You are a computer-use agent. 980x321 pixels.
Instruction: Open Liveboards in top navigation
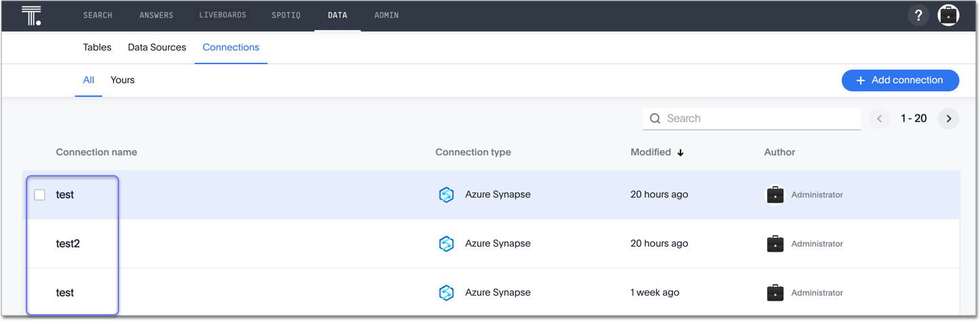click(x=223, y=15)
